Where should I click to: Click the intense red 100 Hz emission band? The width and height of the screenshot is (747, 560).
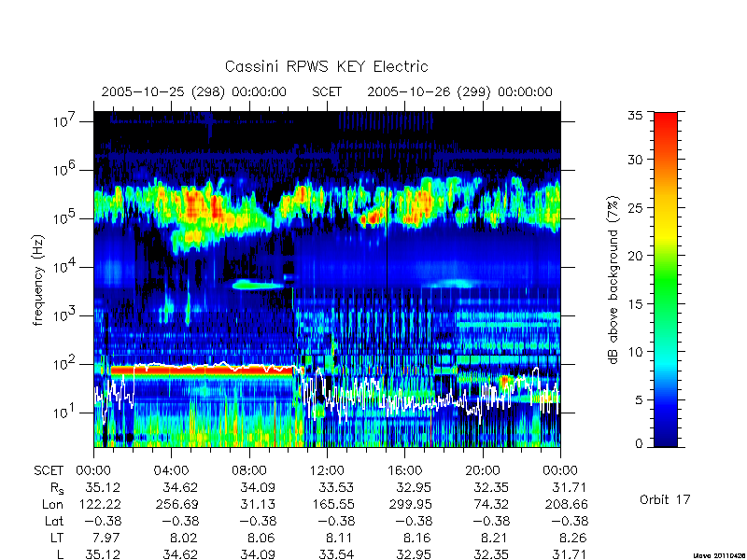(x=201, y=371)
